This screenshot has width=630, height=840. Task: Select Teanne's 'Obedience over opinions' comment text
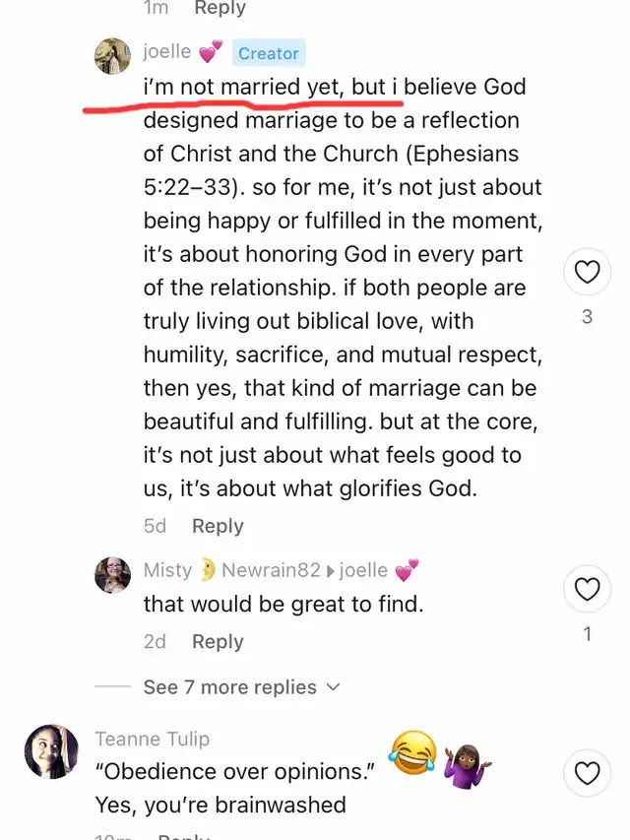pyautogui.click(x=234, y=773)
